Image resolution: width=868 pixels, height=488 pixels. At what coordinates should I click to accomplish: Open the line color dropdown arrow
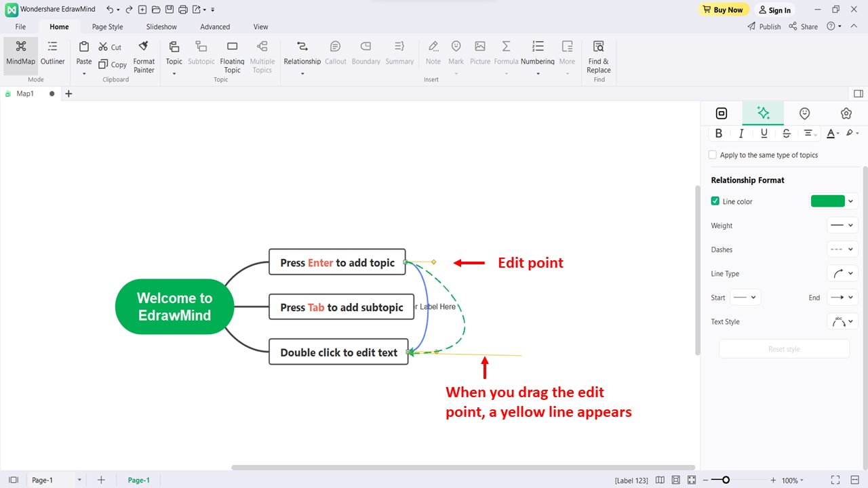pyautogui.click(x=851, y=201)
